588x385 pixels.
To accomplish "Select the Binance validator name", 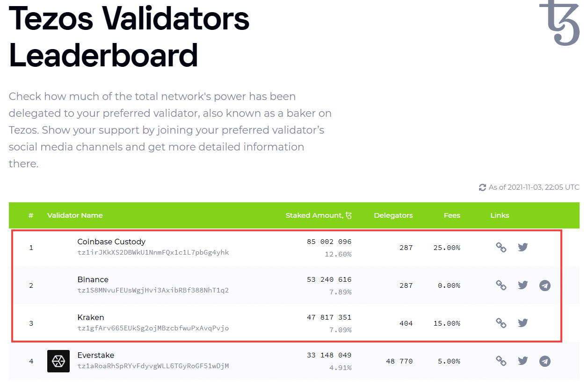I will pyautogui.click(x=93, y=279).
